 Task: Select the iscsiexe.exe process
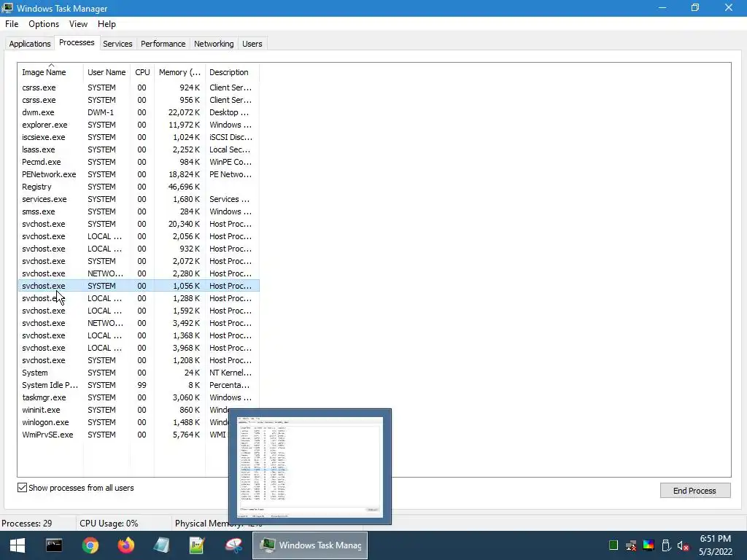(x=139, y=137)
